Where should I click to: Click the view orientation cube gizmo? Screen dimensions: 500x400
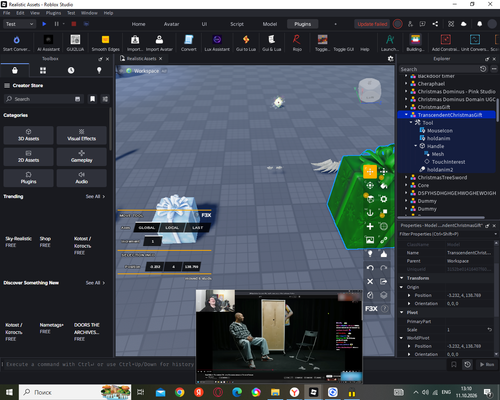(369, 90)
